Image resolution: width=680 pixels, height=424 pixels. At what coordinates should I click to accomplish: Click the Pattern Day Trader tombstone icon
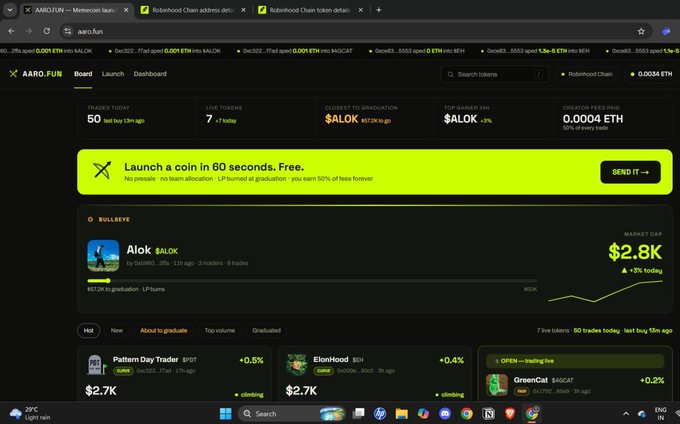click(x=96, y=365)
